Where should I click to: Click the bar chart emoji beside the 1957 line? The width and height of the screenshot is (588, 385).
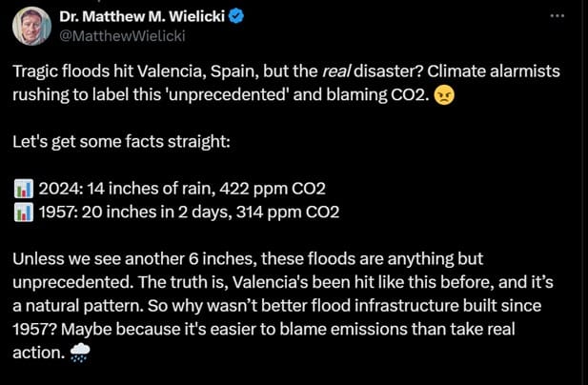click(24, 213)
